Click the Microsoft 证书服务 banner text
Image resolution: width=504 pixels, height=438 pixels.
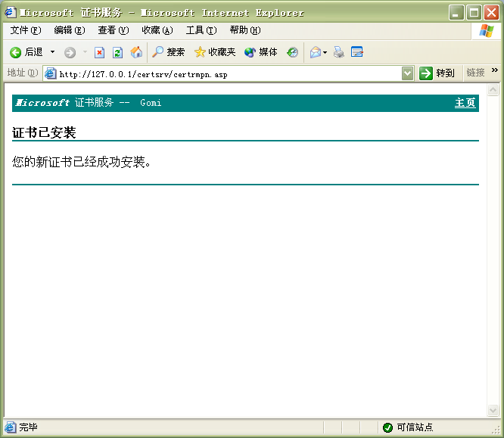click(64, 103)
